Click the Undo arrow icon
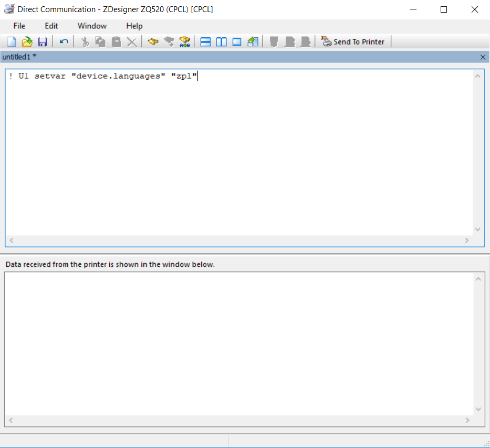Image resolution: width=490 pixels, height=448 pixels. [x=64, y=41]
